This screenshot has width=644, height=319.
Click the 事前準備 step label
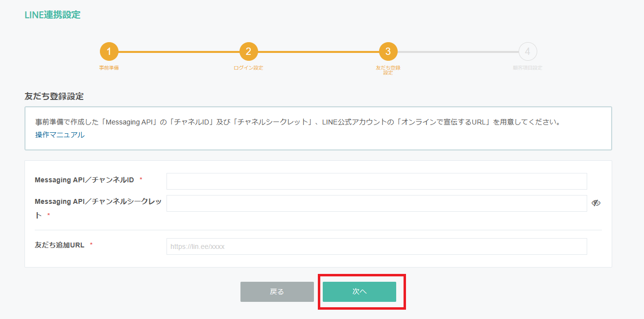click(109, 68)
